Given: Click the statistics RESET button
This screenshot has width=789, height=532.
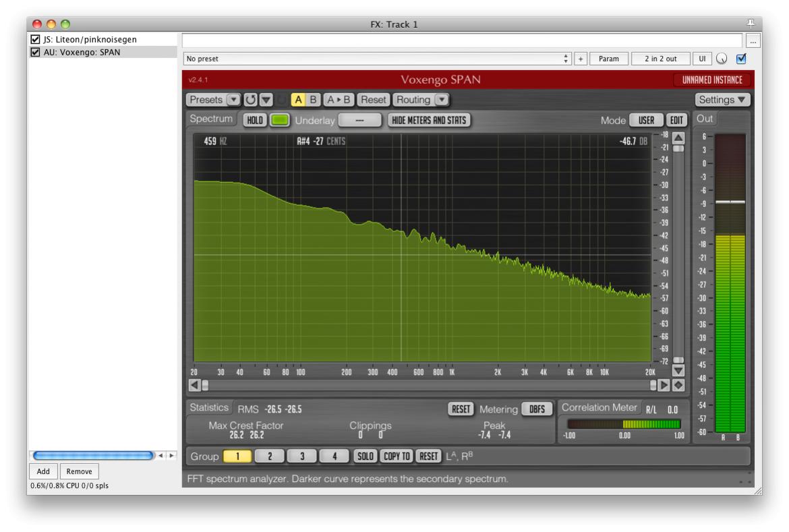Looking at the screenshot, I should (461, 409).
